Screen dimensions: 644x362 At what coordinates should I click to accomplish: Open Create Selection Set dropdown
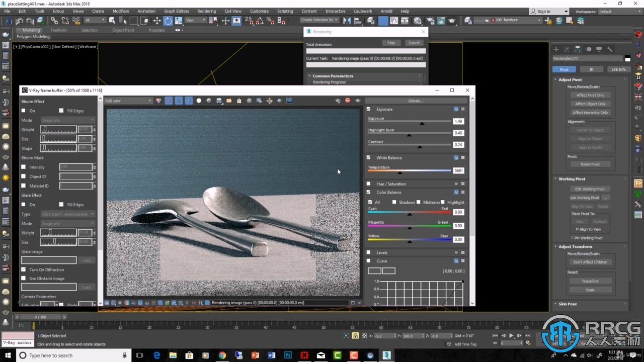319,20
